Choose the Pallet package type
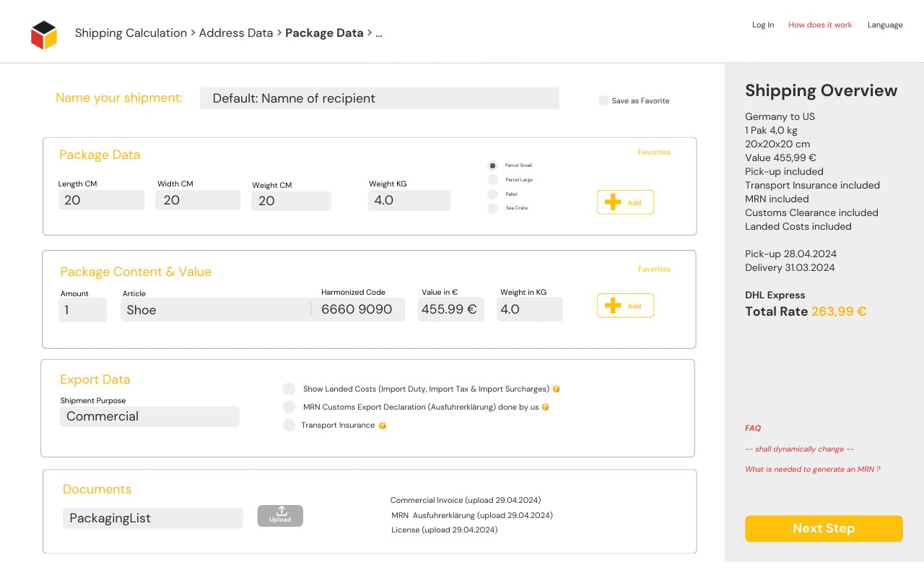The width and height of the screenshot is (924, 578). coord(493,194)
